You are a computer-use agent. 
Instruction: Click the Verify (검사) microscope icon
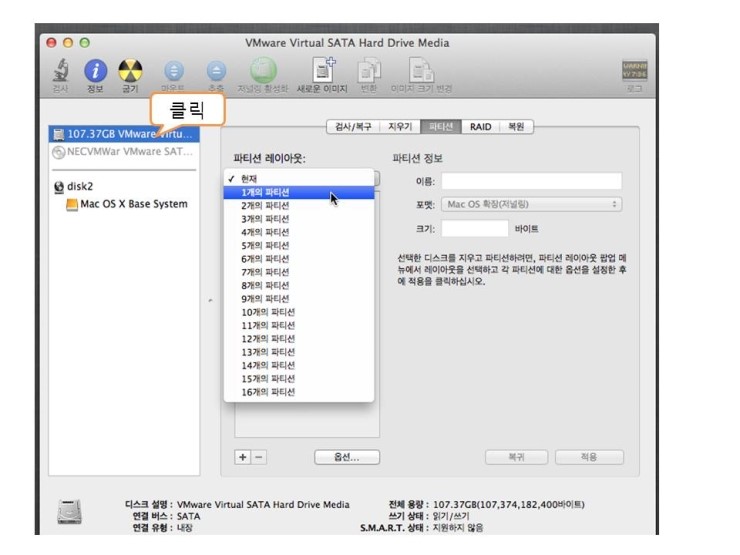[60, 71]
